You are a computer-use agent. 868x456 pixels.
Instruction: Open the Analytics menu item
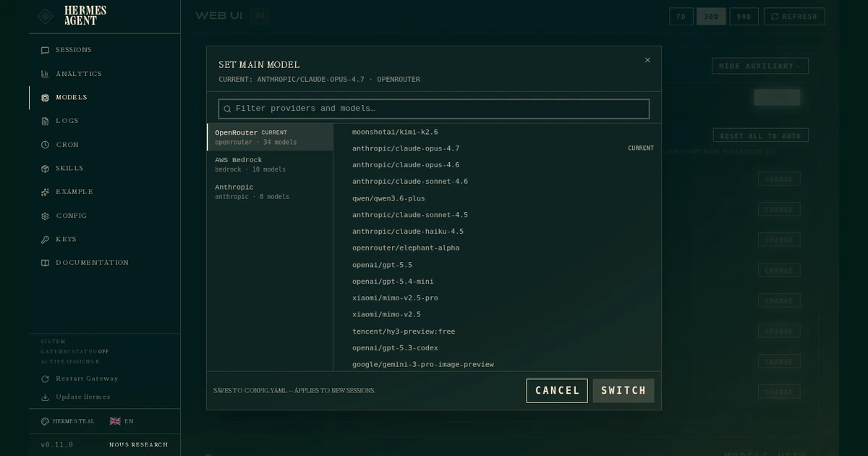click(x=105, y=74)
